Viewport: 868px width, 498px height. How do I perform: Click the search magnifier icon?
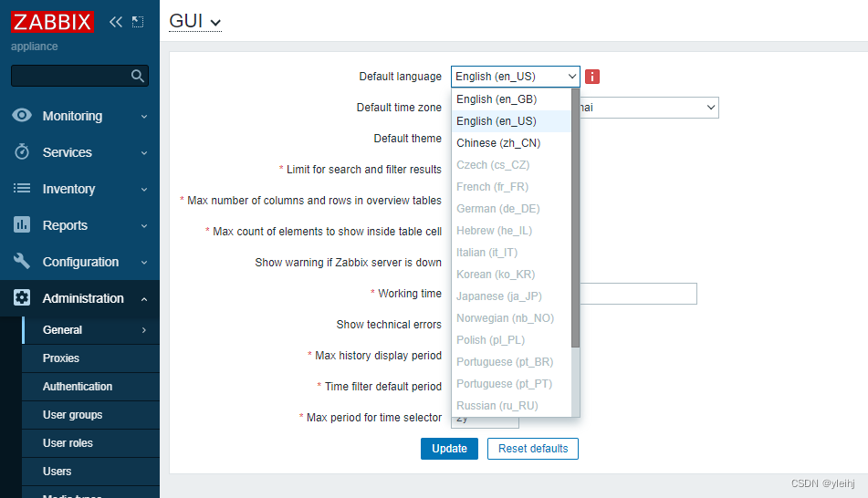coord(138,77)
